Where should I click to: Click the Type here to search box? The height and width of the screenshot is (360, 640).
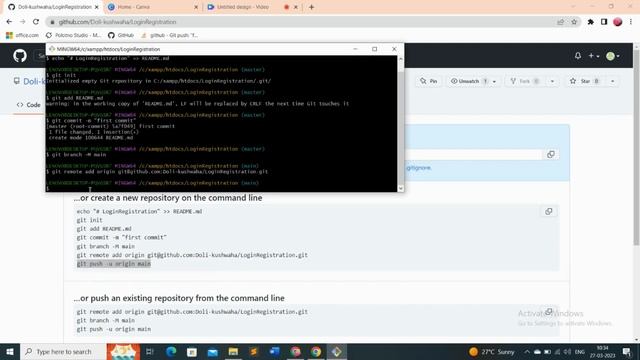coord(62,351)
